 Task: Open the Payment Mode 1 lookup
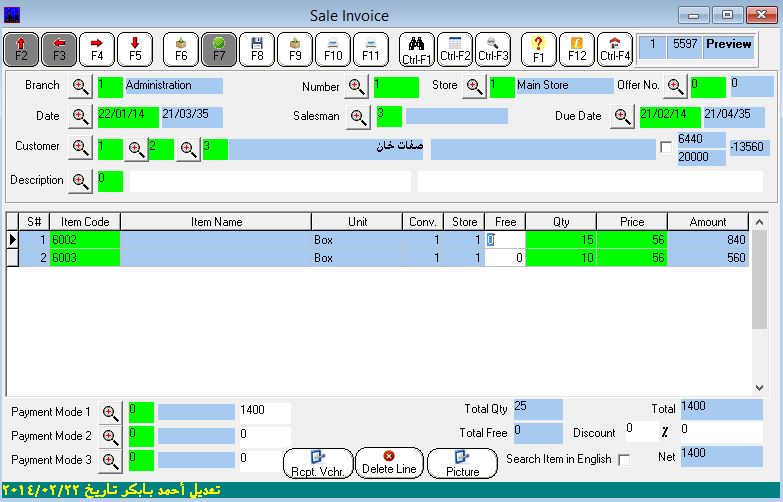point(111,412)
